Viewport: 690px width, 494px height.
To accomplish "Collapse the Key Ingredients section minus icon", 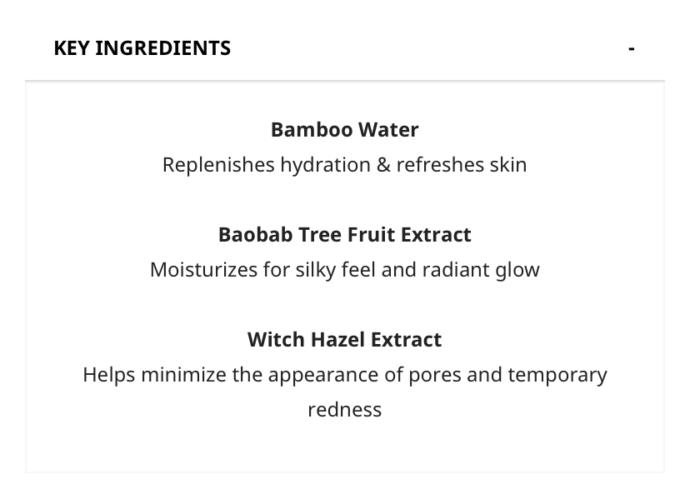I will 631,48.
